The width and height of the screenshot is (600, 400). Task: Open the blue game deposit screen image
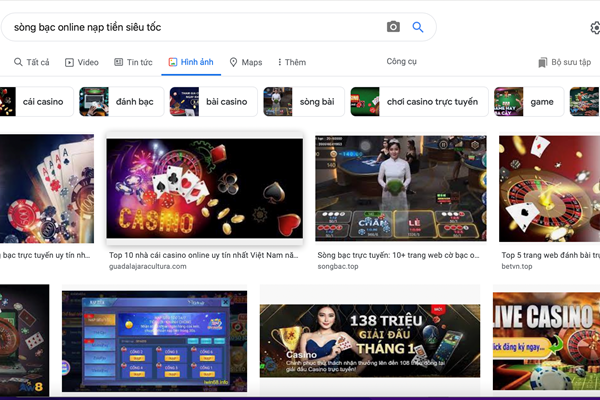point(155,341)
